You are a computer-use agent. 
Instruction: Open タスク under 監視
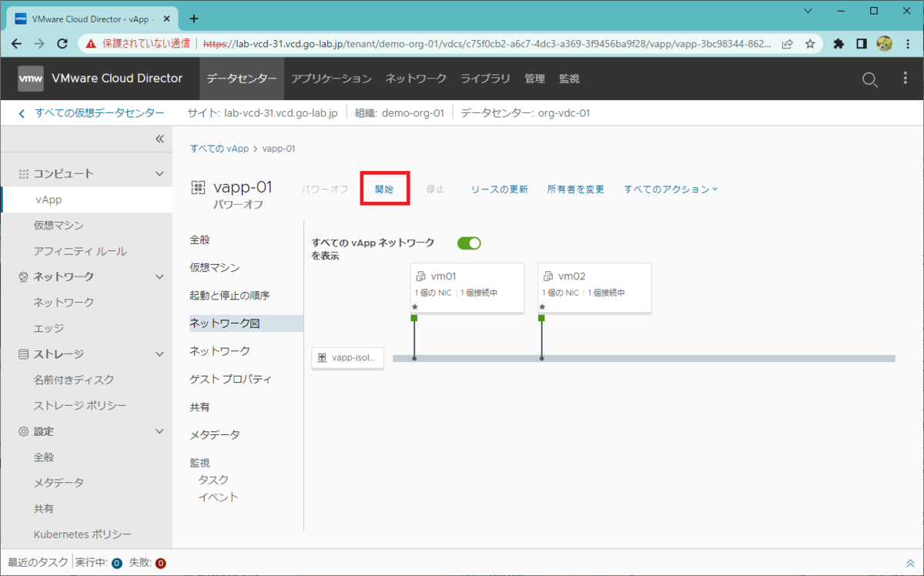click(x=213, y=480)
